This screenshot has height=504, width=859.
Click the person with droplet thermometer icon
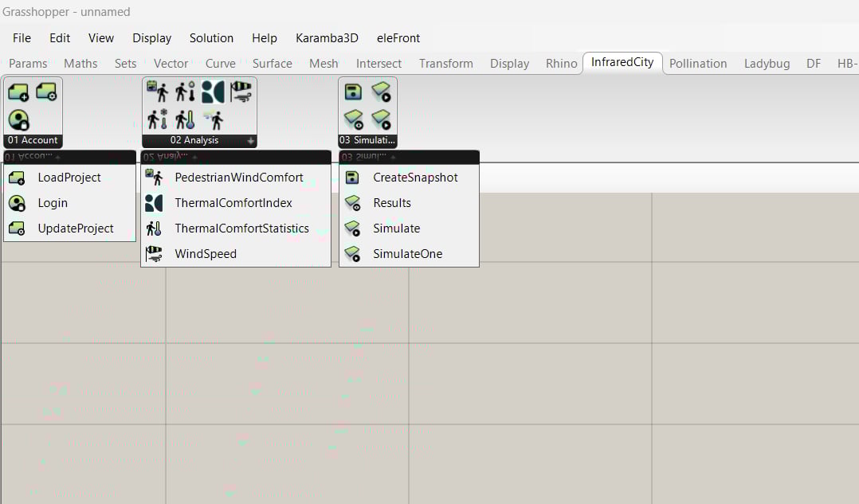[x=185, y=92]
